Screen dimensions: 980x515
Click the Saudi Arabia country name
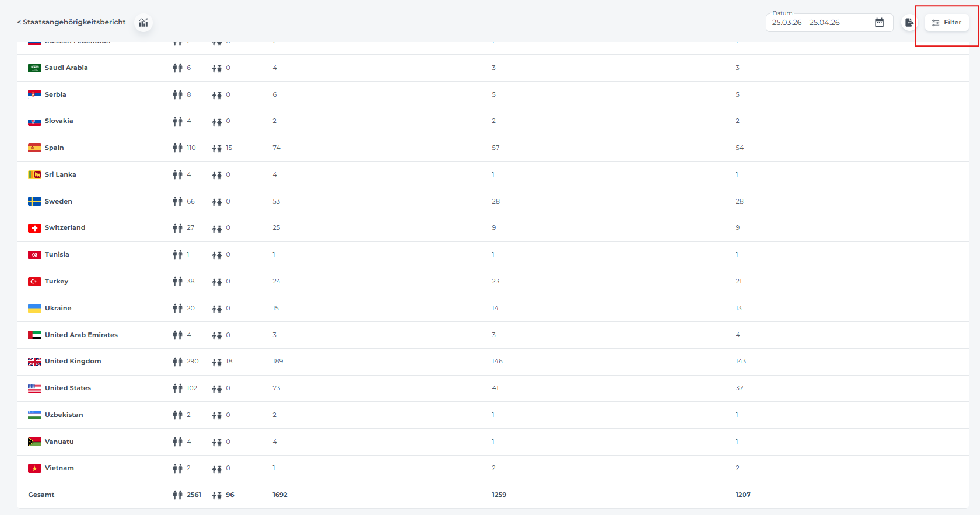66,68
